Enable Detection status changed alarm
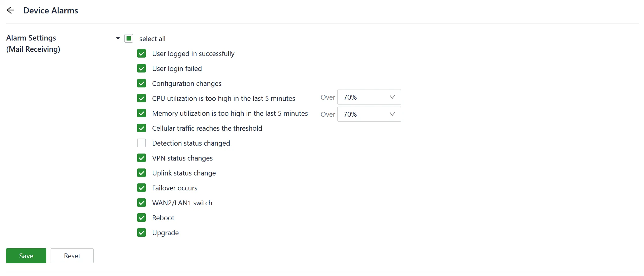Image resolution: width=644 pixels, height=276 pixels. coord(141,143)
